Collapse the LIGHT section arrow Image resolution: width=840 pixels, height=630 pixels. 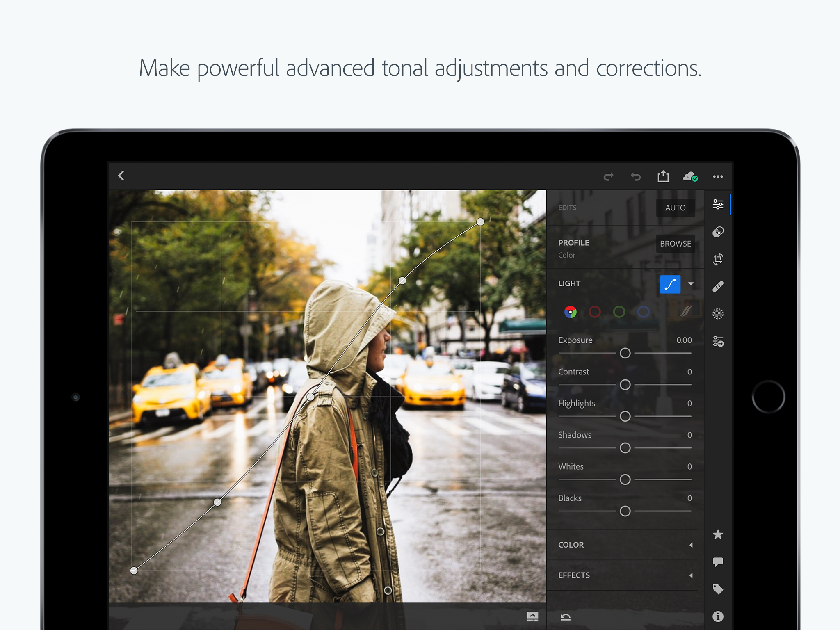point(691,284)
